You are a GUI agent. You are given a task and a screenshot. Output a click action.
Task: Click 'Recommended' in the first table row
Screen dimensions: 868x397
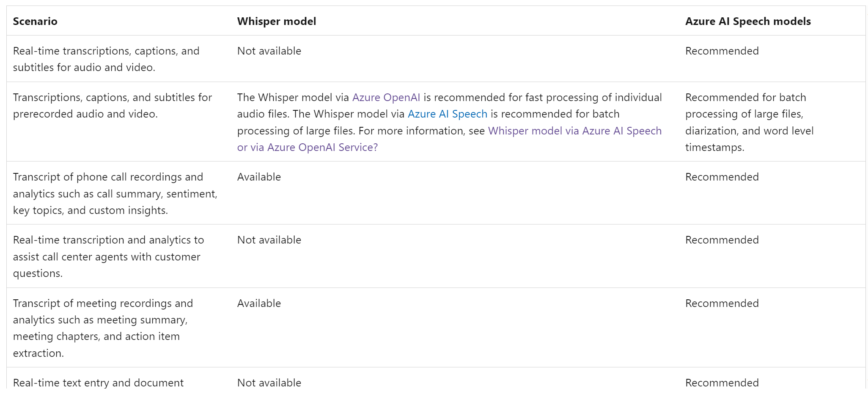tap(722, 51)
